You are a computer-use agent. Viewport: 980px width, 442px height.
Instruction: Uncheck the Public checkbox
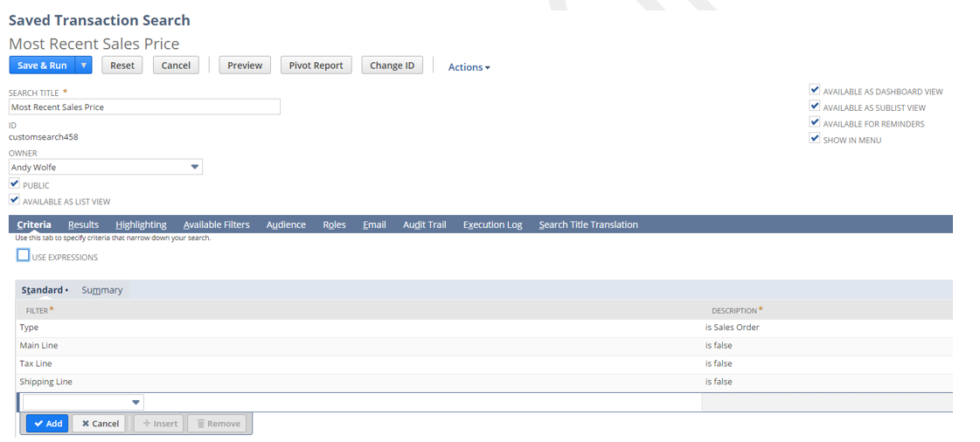(x=14, y=184)
